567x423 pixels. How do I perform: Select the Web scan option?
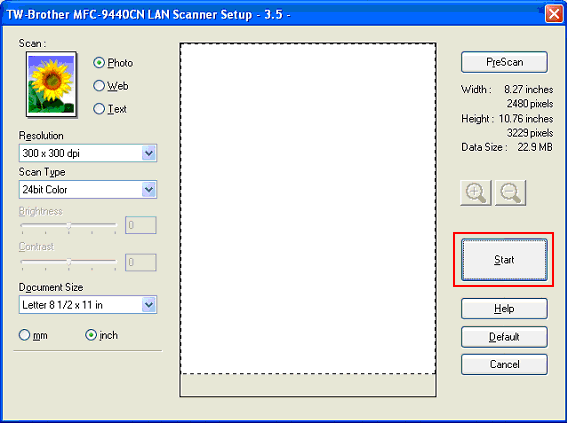click(99, 86)
